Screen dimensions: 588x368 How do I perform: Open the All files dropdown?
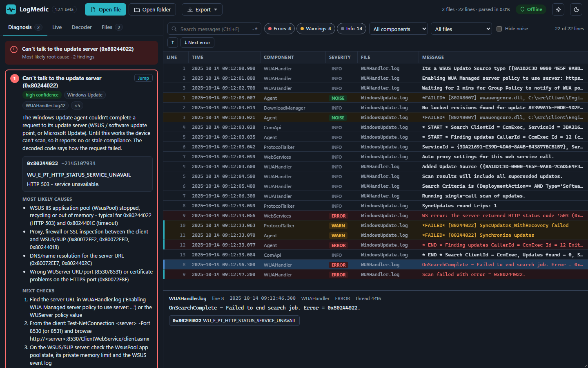461,29
